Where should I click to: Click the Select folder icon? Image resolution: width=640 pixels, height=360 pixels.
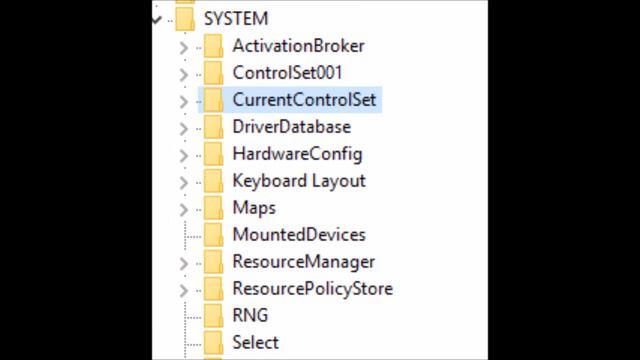click(213, 342)
